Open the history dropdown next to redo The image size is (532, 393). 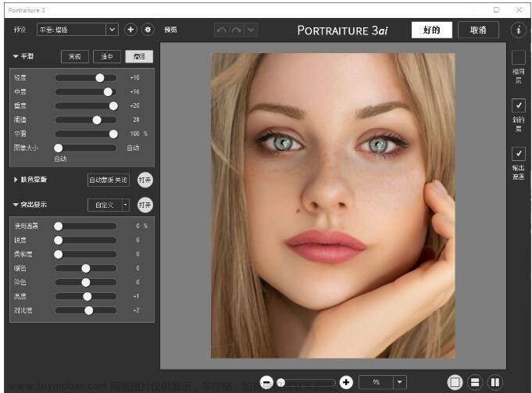pos(251,30)
